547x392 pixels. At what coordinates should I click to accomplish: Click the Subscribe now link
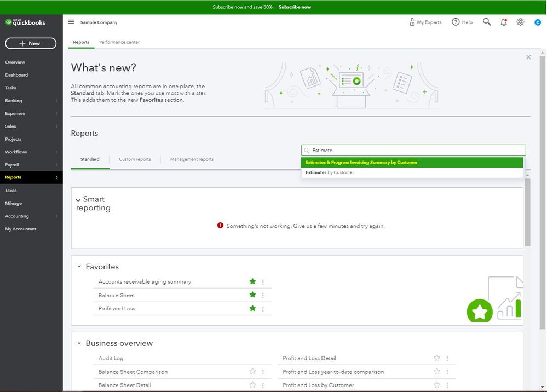pyautogui.click(x=295, y=7)
